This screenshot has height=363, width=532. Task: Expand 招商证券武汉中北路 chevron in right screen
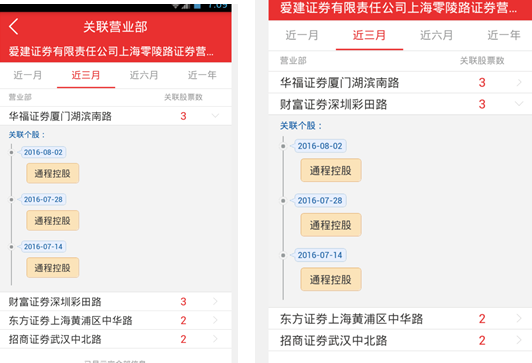click(x=519, y=340)
